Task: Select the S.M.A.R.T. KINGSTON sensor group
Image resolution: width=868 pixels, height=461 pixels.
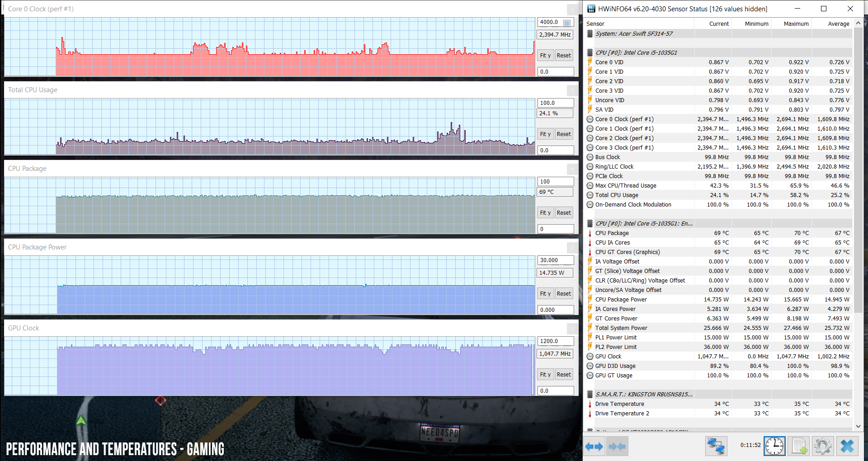Action: [x=719, y=395]
